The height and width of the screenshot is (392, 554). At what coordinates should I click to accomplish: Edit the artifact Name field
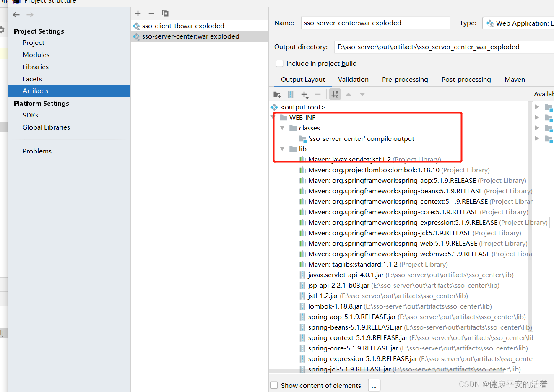[x=375, y=23]
